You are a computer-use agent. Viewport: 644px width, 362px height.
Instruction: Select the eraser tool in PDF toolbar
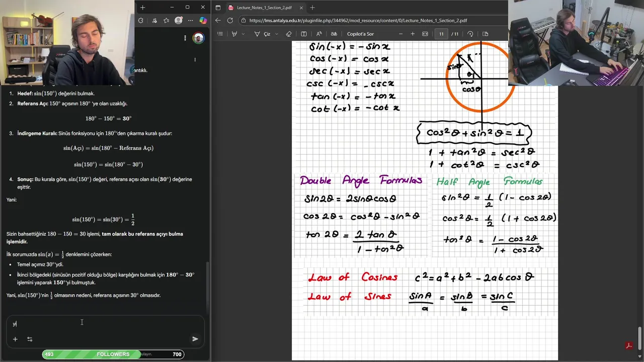tap(289, 34)
